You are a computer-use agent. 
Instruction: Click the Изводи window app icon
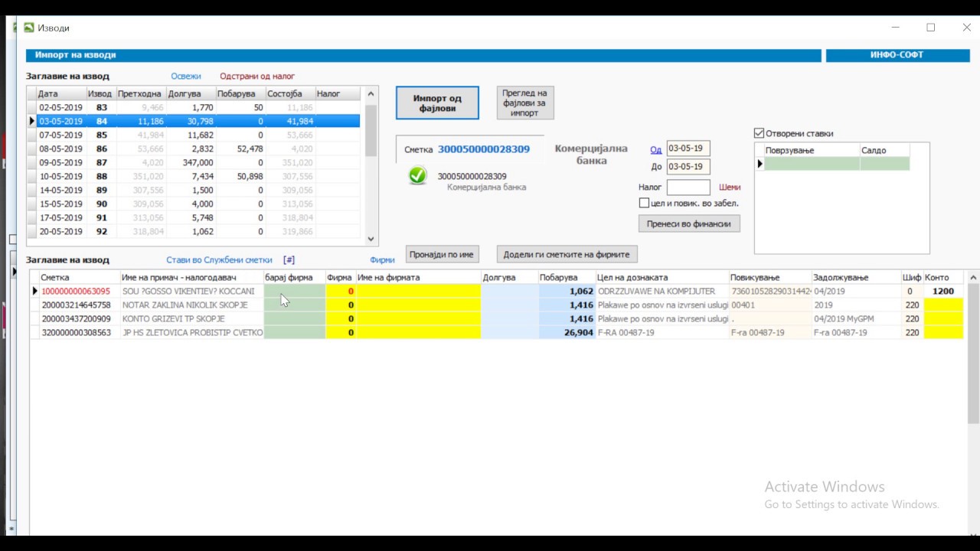(29, 28)
